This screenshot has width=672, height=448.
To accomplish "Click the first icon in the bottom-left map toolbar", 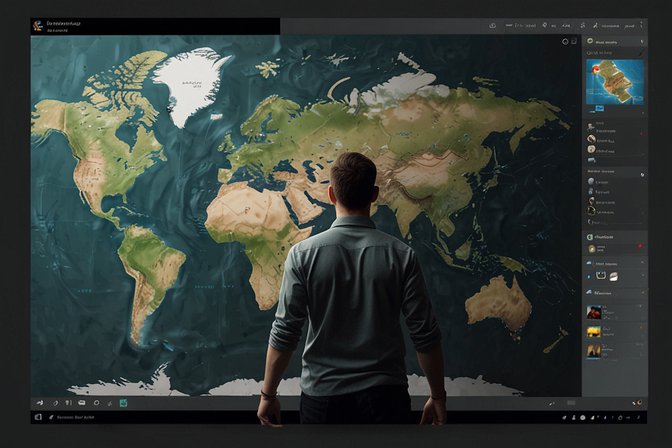I will tap(39, 403).
